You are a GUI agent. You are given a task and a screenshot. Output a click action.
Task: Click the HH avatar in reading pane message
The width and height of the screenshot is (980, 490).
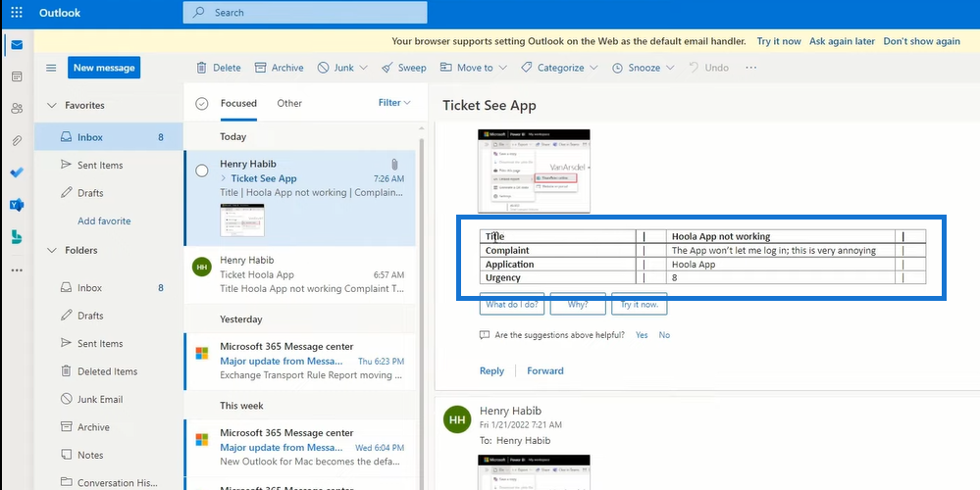(457, 419)
